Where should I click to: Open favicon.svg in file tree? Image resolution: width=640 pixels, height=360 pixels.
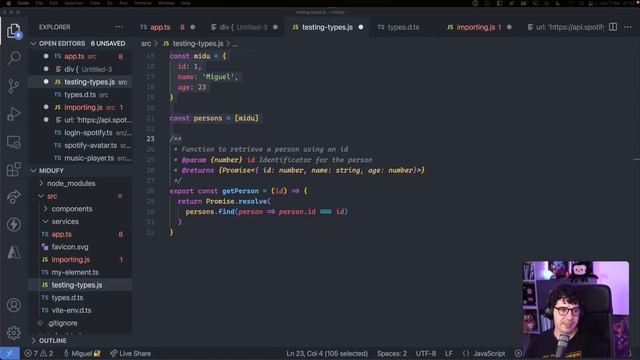[80, 247]
